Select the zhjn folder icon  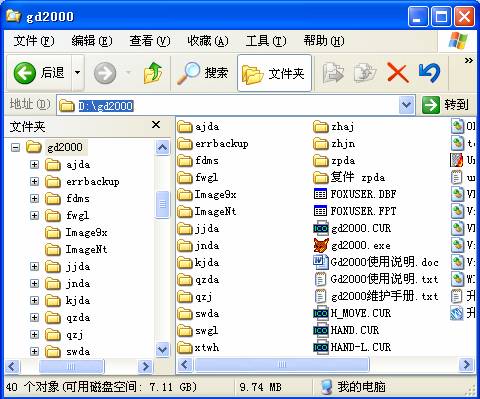321,143
